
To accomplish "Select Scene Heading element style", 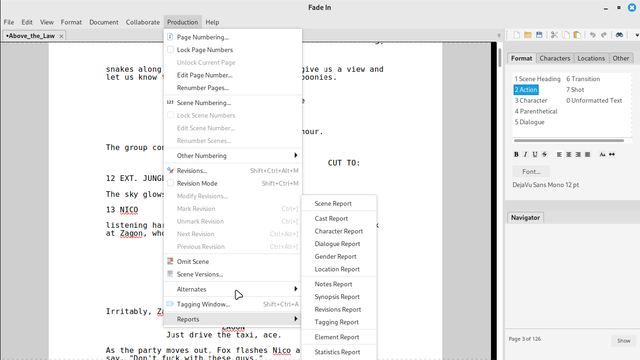I will tap(537, 79).
